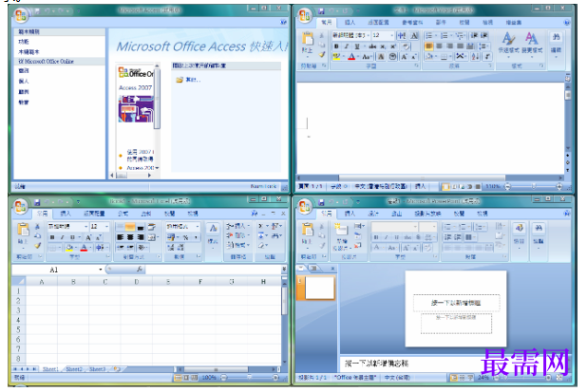
Task: Click the New Slide button in PowerPoint
Action: tap(341, 234)
